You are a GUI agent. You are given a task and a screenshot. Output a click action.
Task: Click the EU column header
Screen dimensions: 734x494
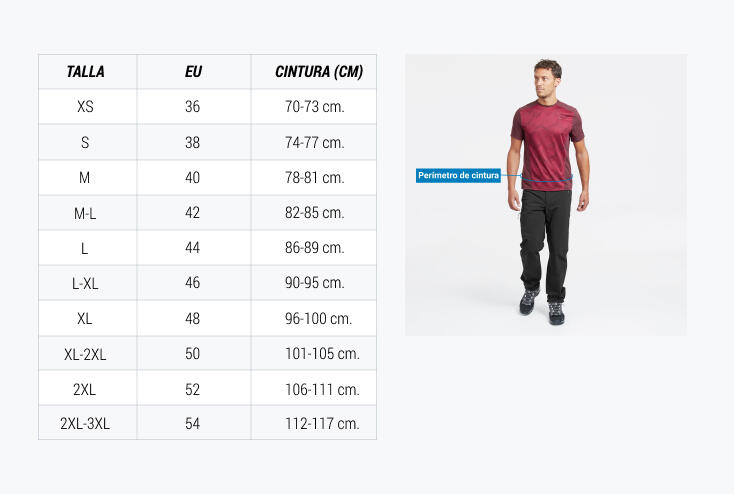pos(193,72)
